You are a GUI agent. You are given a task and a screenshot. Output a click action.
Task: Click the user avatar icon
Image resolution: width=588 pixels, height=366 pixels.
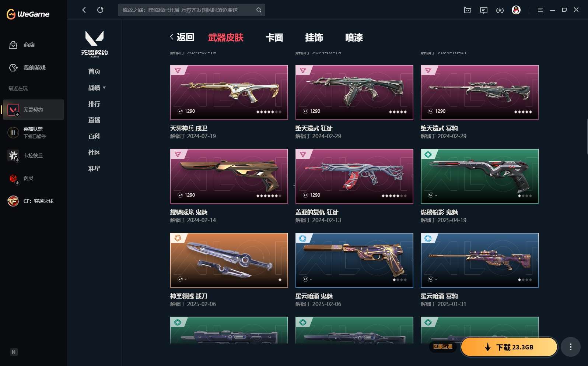[x=516, y=10]
